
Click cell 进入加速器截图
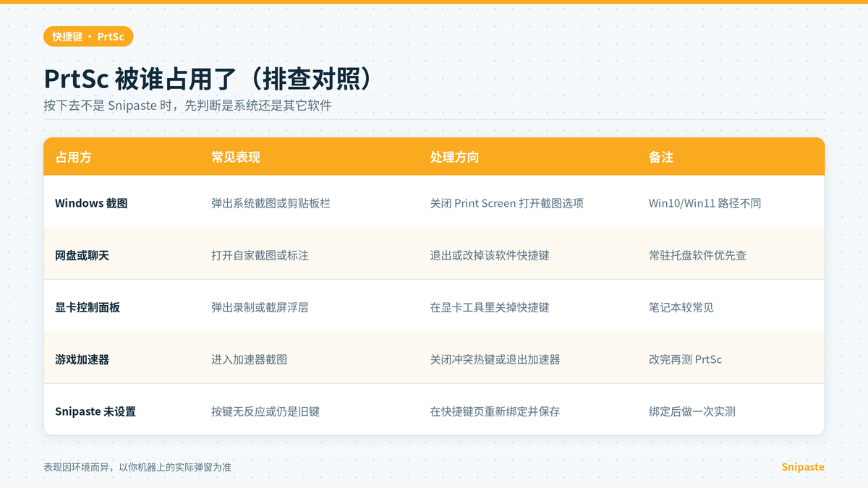(x=249, y=359)
